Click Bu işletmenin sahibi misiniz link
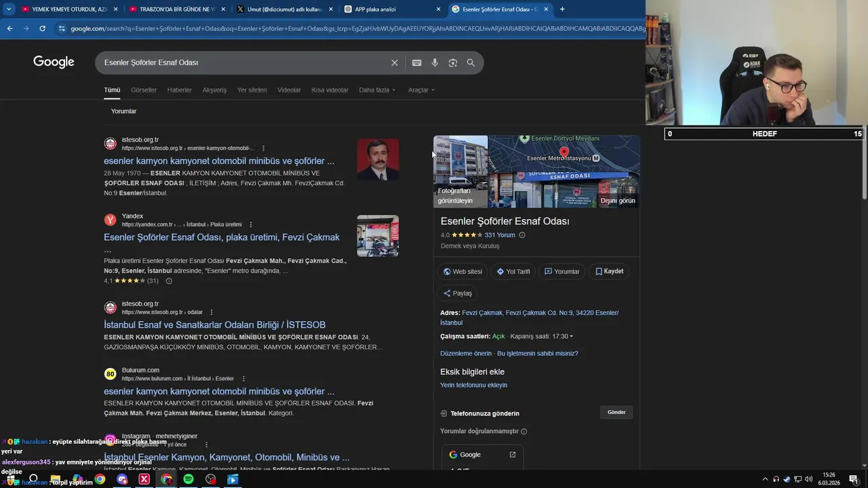 [538, 354]
